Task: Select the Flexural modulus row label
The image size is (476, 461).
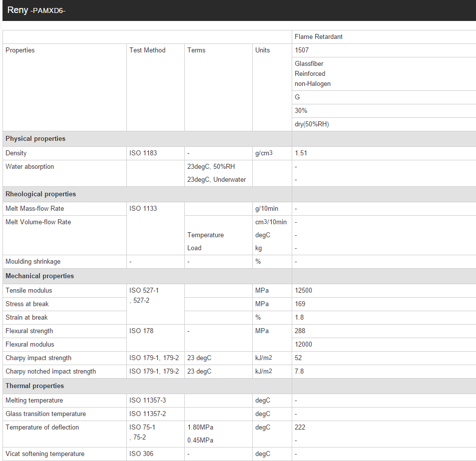Action: [30, 345]
